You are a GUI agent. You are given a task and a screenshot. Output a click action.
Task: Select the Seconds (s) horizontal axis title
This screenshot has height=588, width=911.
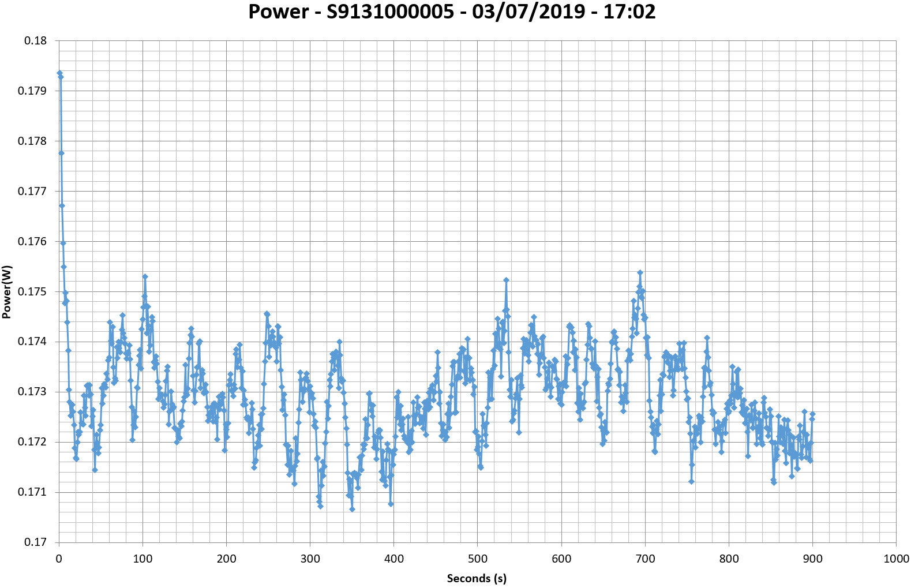pos(477,578)
